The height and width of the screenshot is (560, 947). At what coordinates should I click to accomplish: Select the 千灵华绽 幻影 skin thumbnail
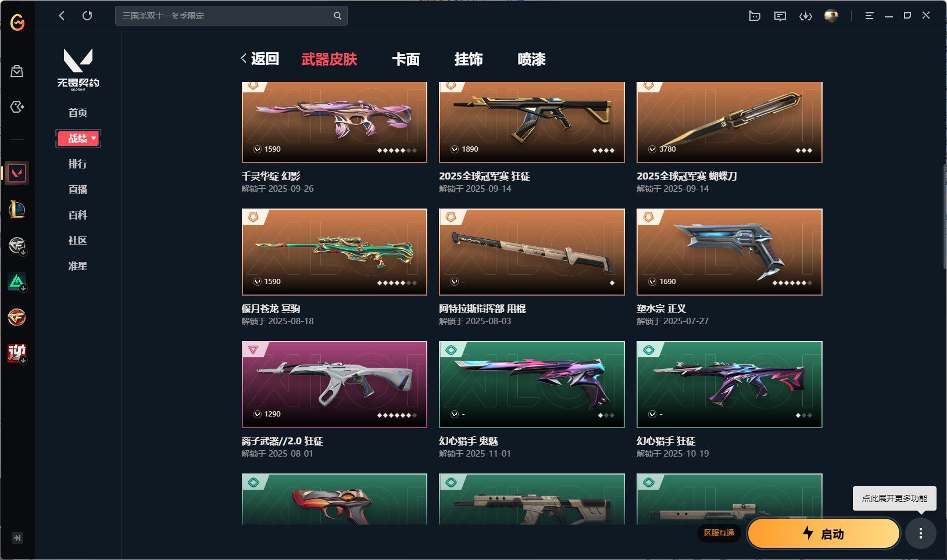click(334, 122)
